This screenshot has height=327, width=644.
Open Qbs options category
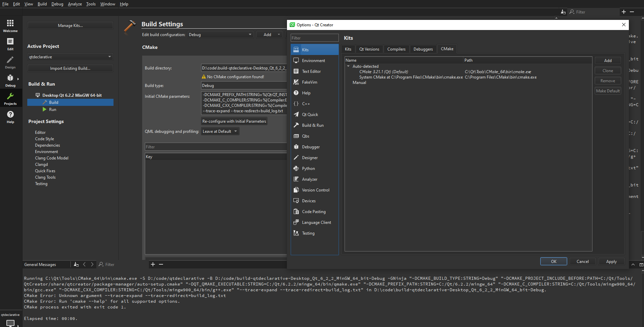click(x=315, y=136)
